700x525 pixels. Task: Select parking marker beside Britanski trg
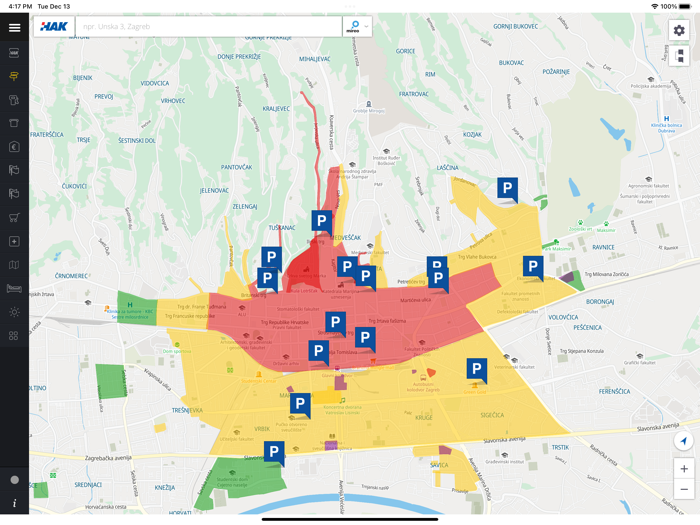(x=267, y=279)
